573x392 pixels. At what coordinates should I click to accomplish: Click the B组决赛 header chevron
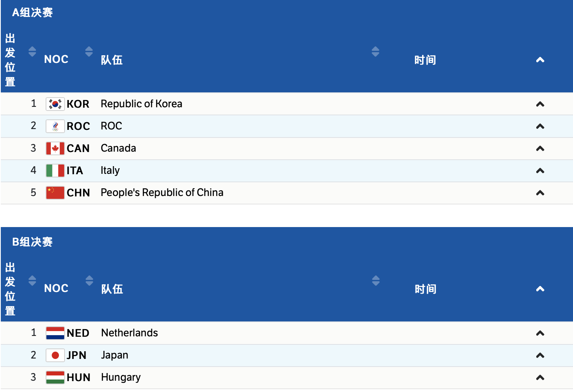point(540,289)
